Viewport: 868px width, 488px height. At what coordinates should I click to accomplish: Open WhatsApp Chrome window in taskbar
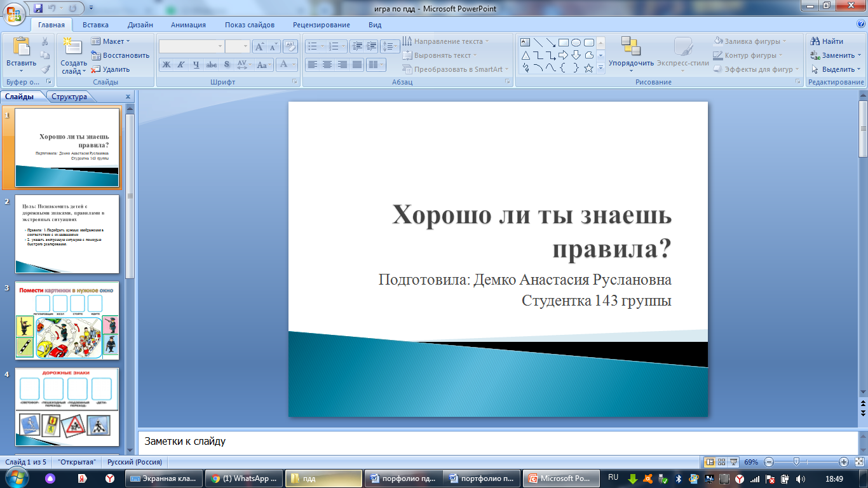(244, 478)
